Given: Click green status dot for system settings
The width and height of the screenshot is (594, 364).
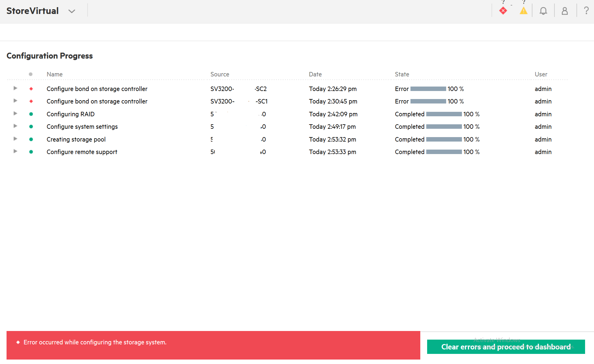Looking at the screenshot, I should click(x=31, y=127).
